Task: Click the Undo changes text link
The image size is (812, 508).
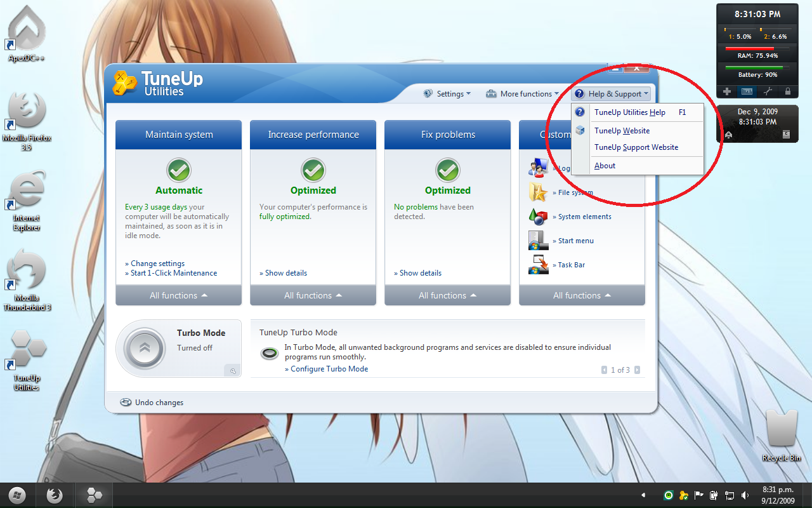Action: [159, 403]
